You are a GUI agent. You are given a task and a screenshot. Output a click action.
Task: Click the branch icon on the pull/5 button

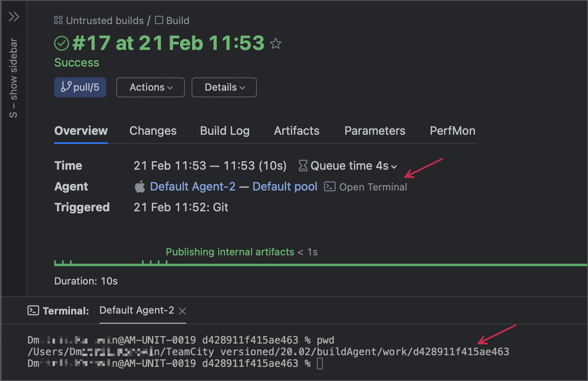point(66,87)
